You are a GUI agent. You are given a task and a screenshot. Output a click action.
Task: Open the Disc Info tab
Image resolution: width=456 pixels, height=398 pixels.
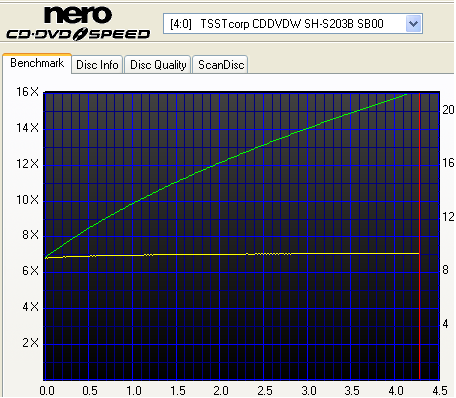pyautogui.click(x=97, y=65)
